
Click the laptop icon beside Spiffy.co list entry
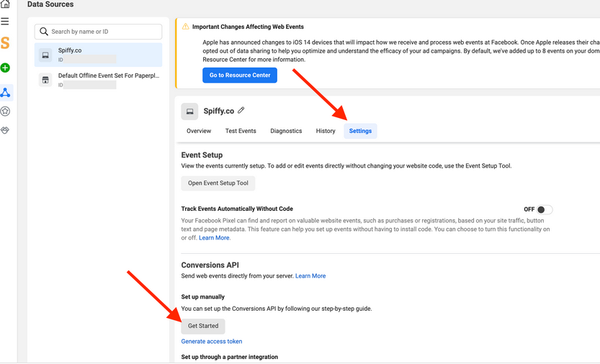tap(45, 55)
